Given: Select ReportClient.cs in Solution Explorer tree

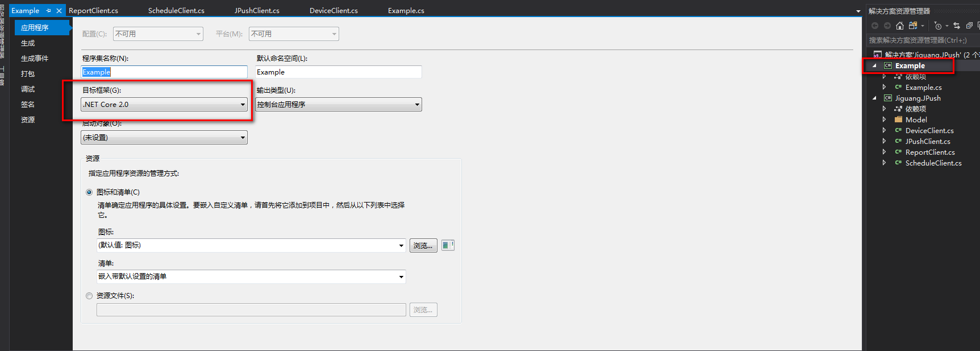Looking at the screenshot, I should pyautogui.click(x=930, y=152).
